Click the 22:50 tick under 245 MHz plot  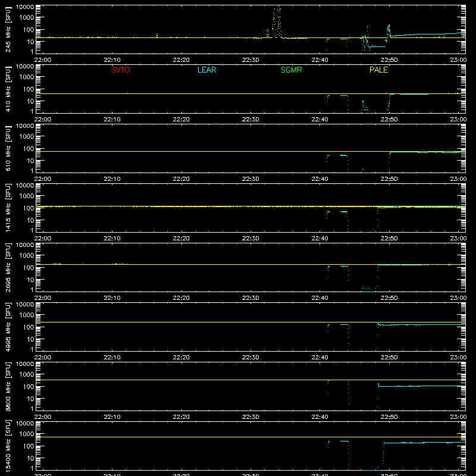click(x=389, y=60)
